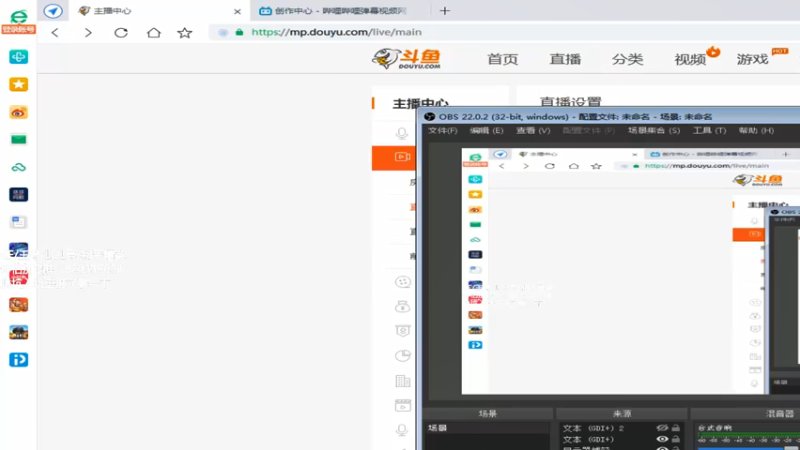Image resolution: width=800 pixels, height=450 pixels.
Task: Go to Douyu 直播 link
Action: (565, 59)
